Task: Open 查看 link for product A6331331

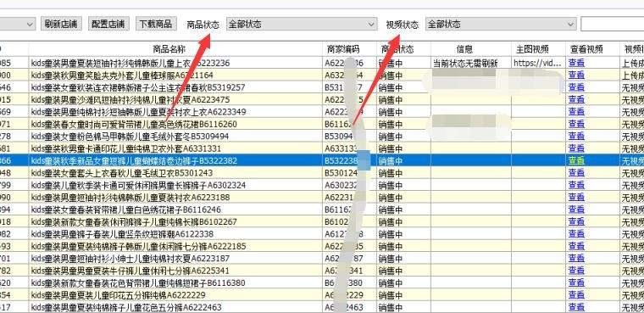Action: [x=576, y=148]
